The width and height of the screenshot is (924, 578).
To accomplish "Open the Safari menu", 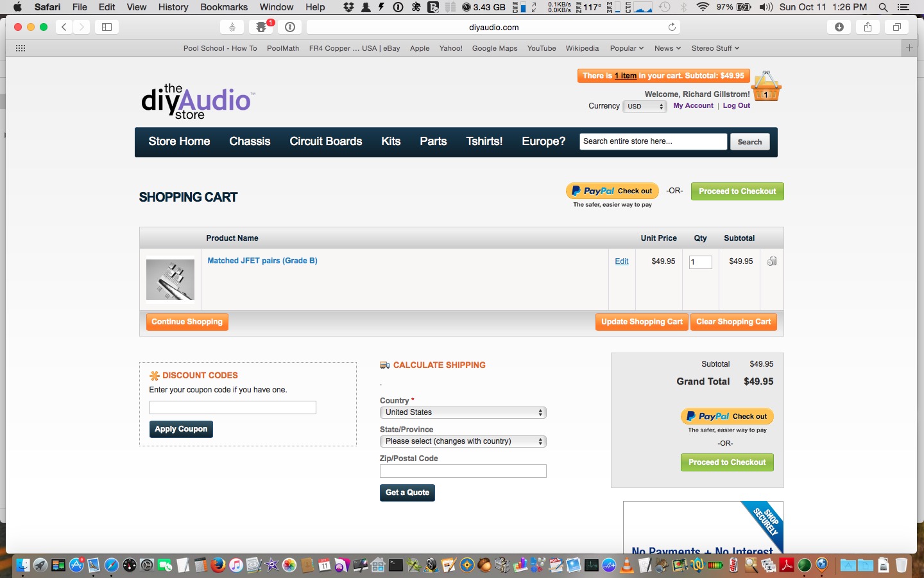I will click(x=47, y=7).
